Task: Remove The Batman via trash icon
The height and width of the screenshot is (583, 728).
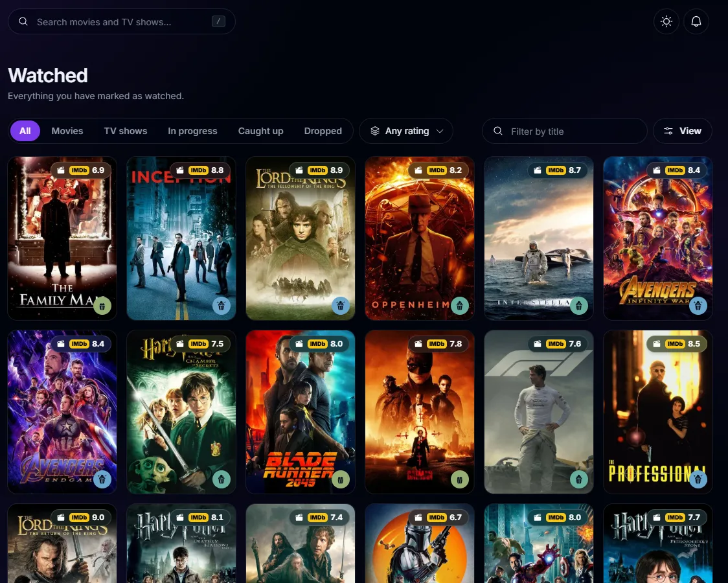Action: click(x=460, y=479)
